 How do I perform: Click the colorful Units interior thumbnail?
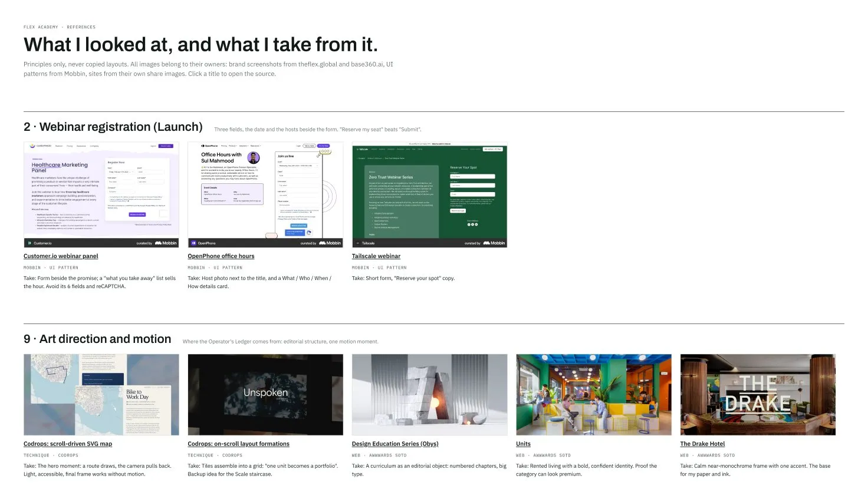click(594, 395)
